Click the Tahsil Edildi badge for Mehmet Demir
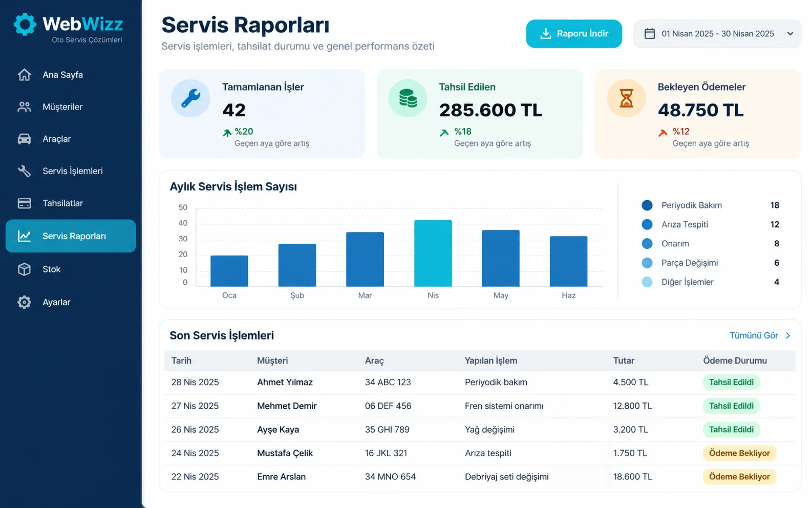Viewport: 812px width, 508px height. point(731,406)
